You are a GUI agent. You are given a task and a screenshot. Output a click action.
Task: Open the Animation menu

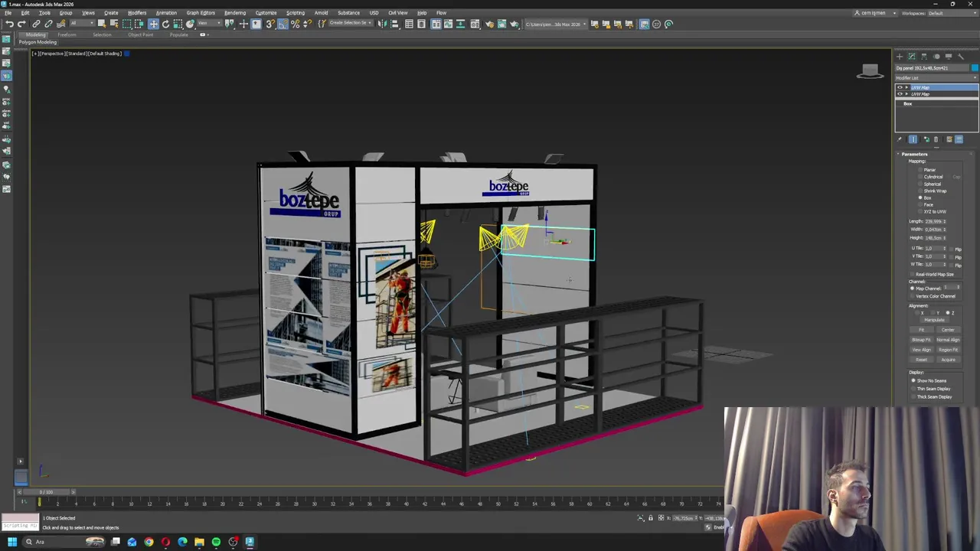coord(166,13)
